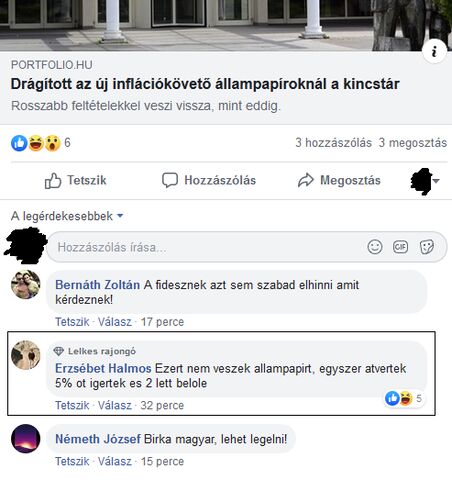
Task: View reactions on Erzsébet Halmos's comment
Action: 403,398
